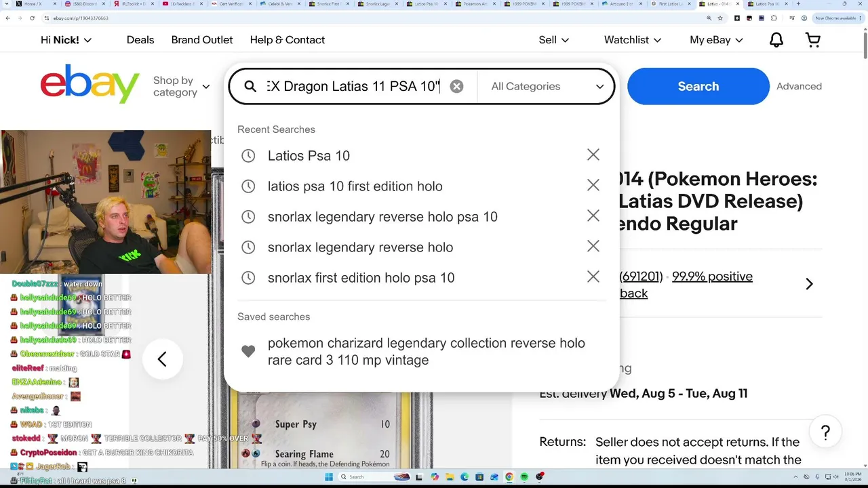Viewport: 868px width, 488px height.
Task: Open the My eBay dropdown
Action: coord(717,40)
